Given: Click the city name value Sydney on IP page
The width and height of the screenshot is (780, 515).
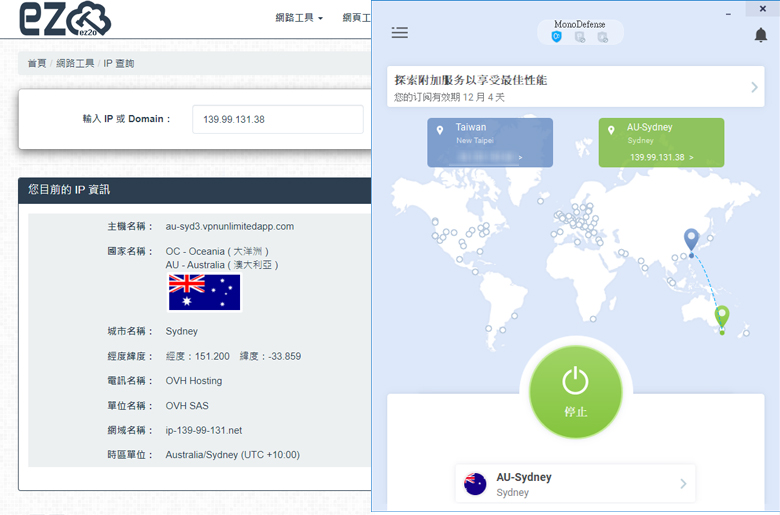Looking at the screenshot, I should 182,331.
